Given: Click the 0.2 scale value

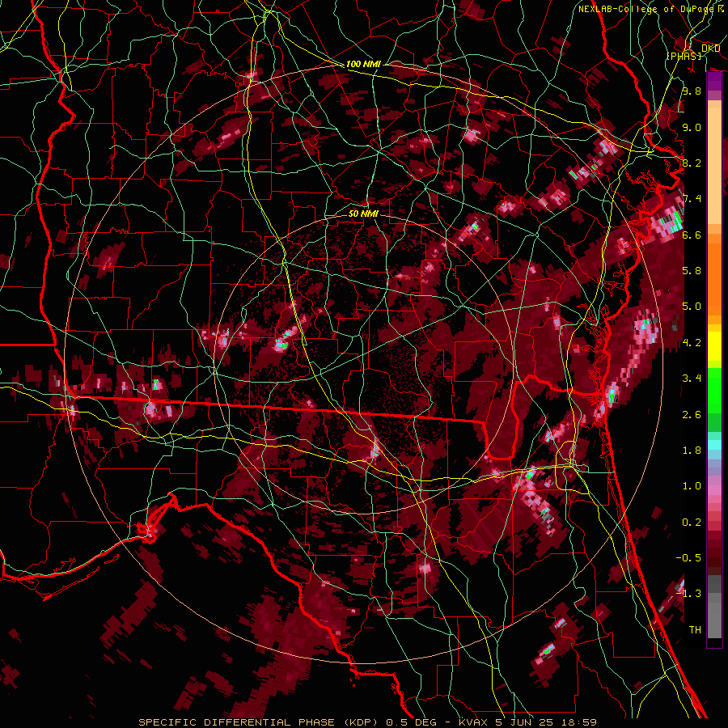Looking at the screenshot, I should click(x=692, y=523).
